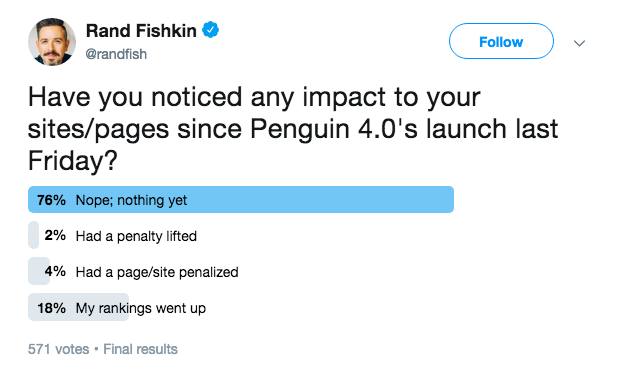Click the 4% poll result bar

tap(39, 271)
